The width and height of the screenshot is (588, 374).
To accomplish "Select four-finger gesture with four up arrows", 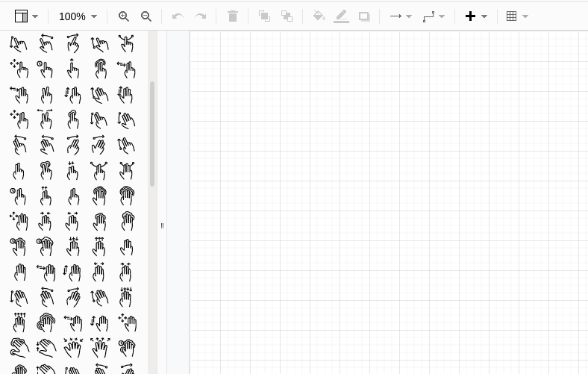I will click(x=19, y=322).
